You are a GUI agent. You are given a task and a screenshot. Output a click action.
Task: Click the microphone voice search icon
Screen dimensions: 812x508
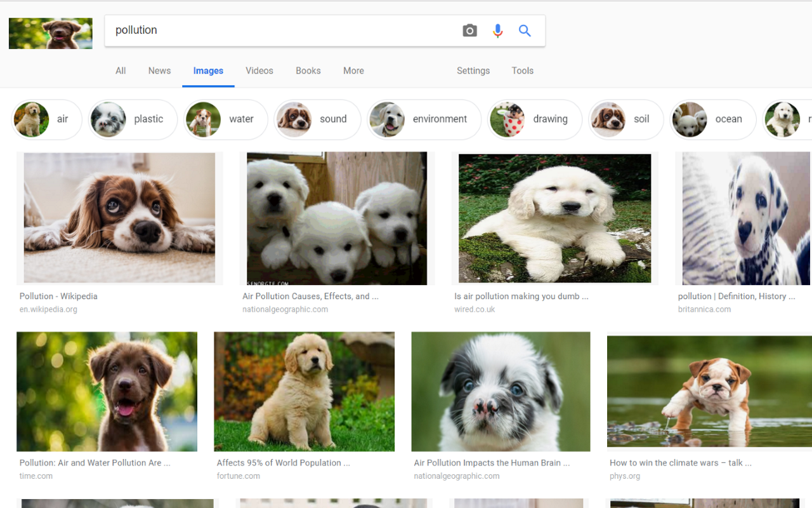click(x=498, y=30)
